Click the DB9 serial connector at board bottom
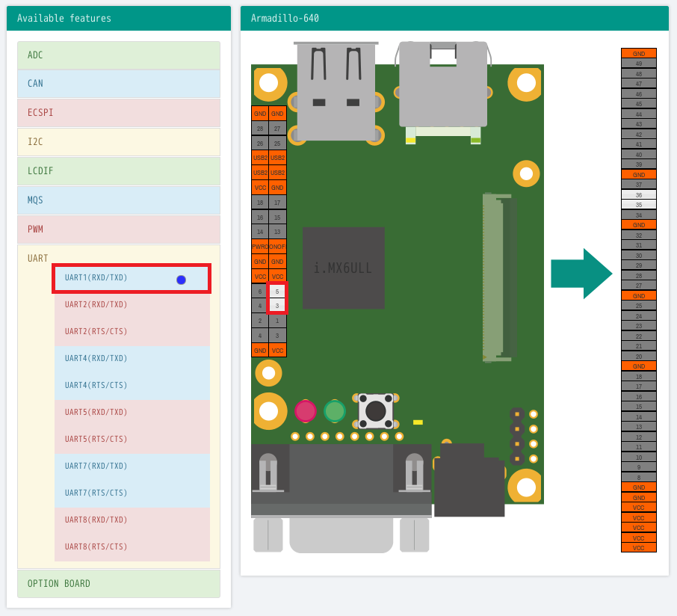 coord(341,486)
